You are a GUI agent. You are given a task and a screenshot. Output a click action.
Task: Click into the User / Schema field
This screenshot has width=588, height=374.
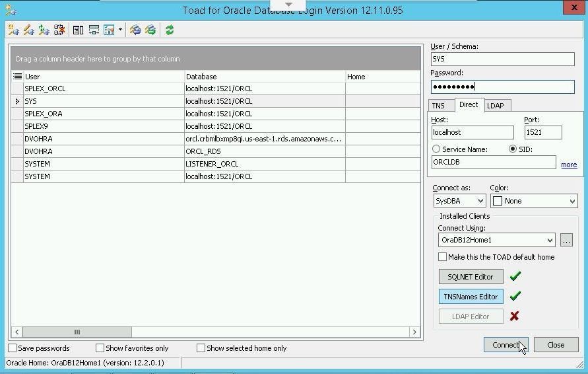pyautogui.click(x=502, y=59)
